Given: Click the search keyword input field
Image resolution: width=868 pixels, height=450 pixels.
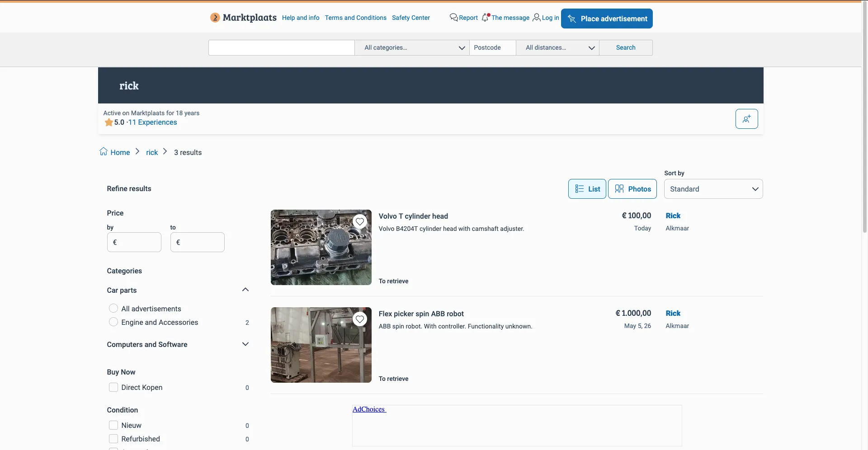Looking at the screenshot, I should coord(281,47).
